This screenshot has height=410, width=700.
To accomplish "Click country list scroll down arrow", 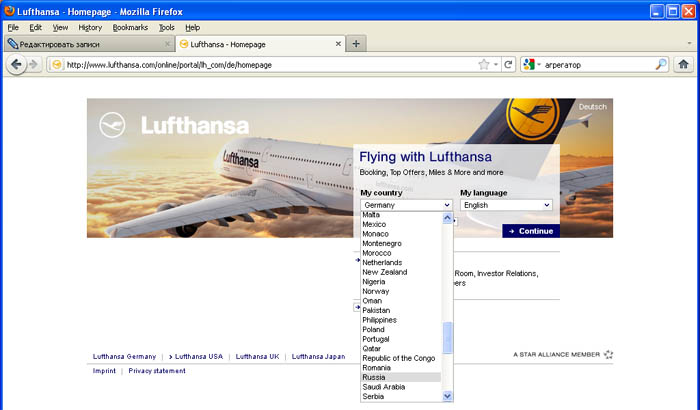I will click(447, 396).
